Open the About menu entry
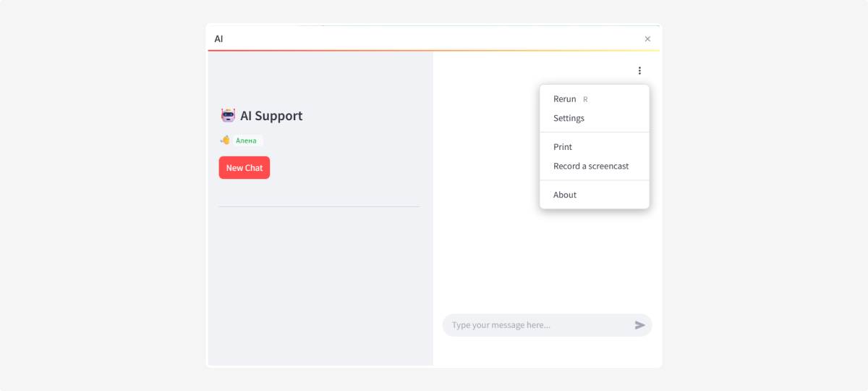Viewport: 868px width, 391px height. pyautogui.click(x=565, y=195)
